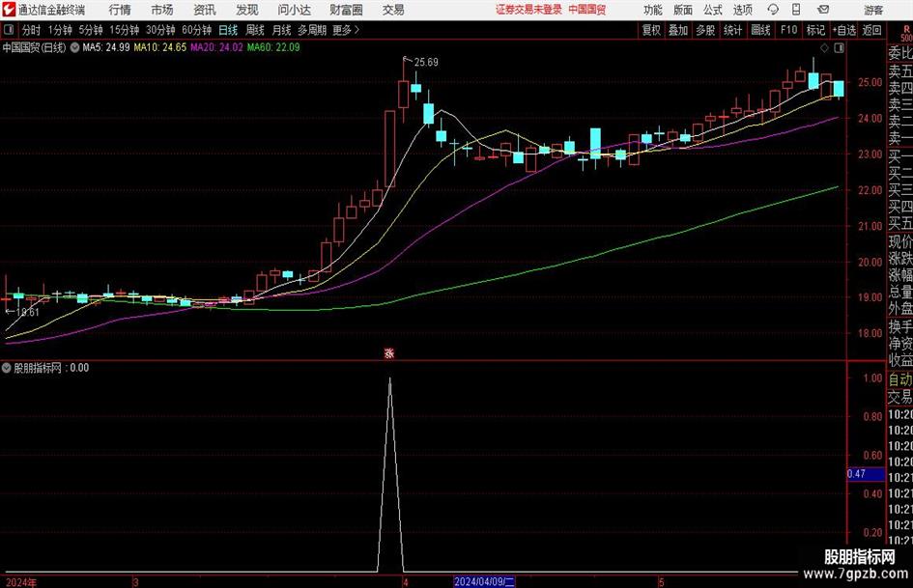Click the MA10: 24.65 indicator value

tap(160, 47)
